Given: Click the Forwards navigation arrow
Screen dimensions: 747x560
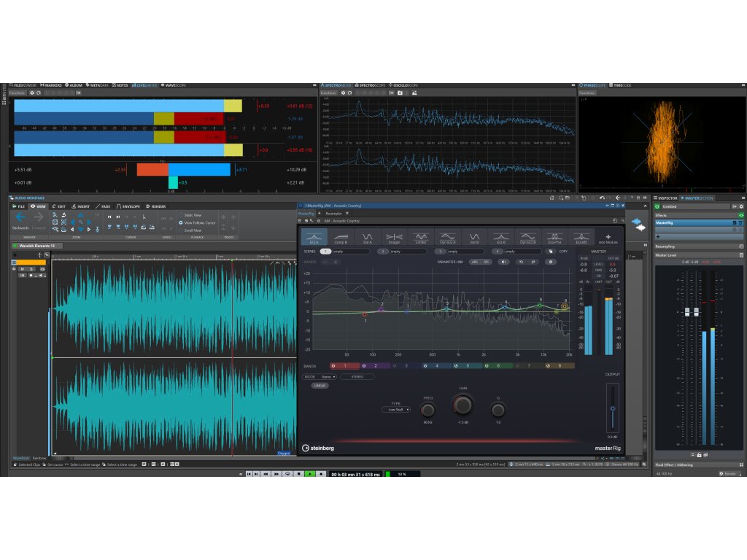Looking at the screenshot, I should (x=39, y=217).
